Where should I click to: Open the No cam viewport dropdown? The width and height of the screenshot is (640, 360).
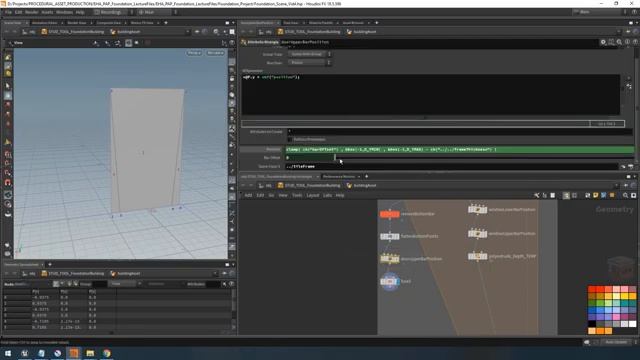tap(215, 53)
